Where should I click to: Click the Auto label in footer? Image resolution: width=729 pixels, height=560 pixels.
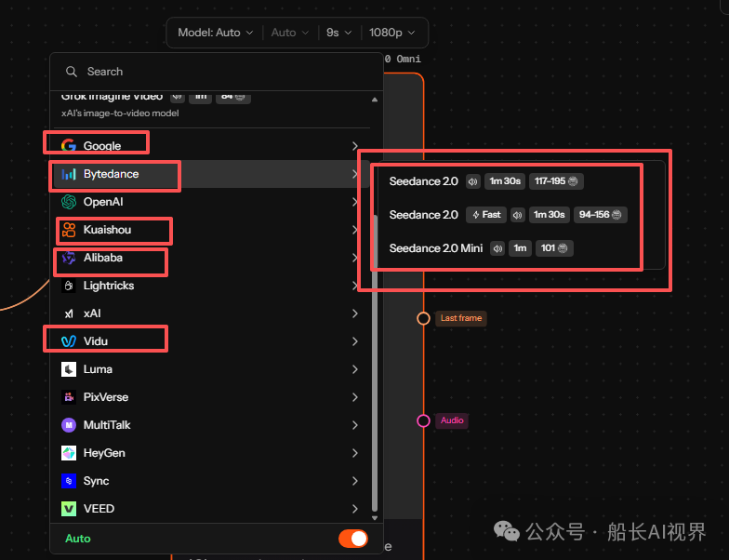pos(78,539)
